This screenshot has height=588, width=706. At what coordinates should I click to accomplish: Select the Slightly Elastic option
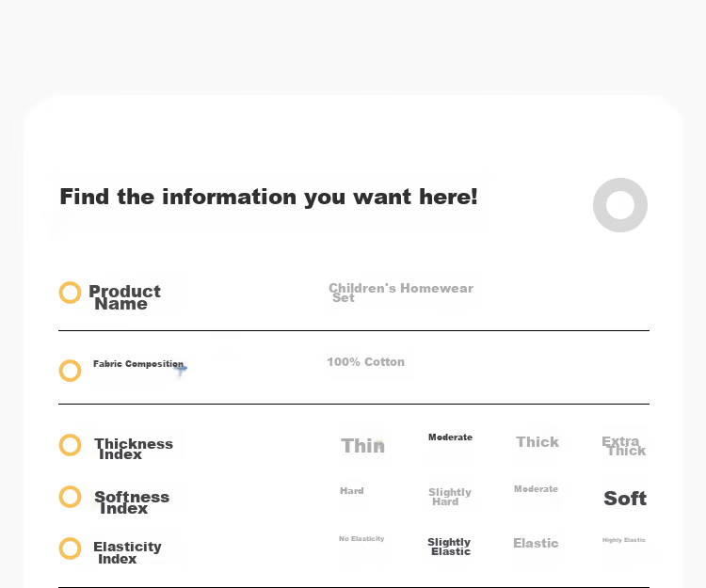pos(449,547)
